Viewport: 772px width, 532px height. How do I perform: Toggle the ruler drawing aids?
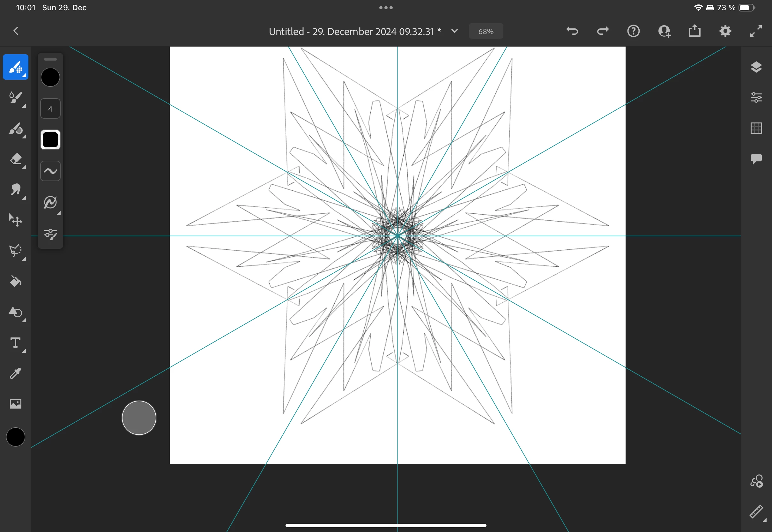click(x=756, y=511)
